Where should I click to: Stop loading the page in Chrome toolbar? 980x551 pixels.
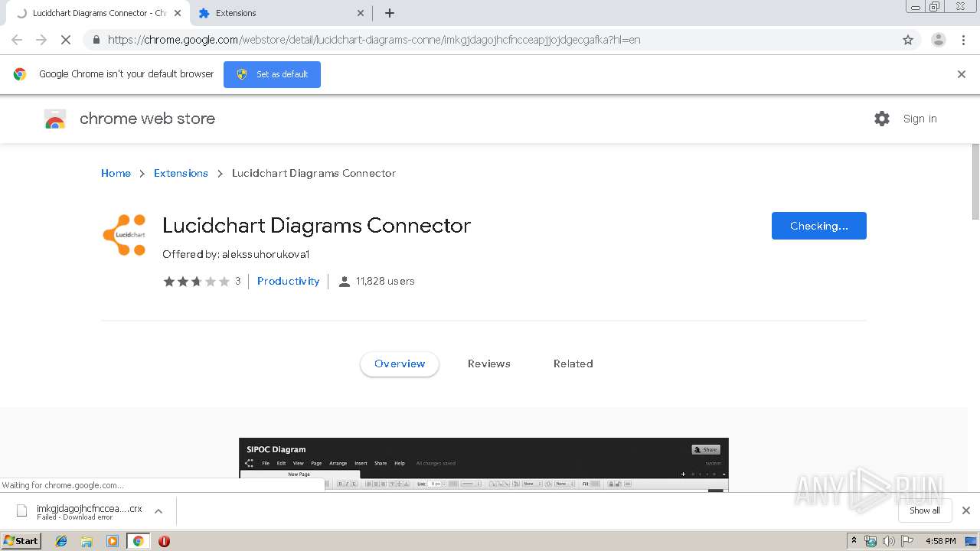[66, 40]
